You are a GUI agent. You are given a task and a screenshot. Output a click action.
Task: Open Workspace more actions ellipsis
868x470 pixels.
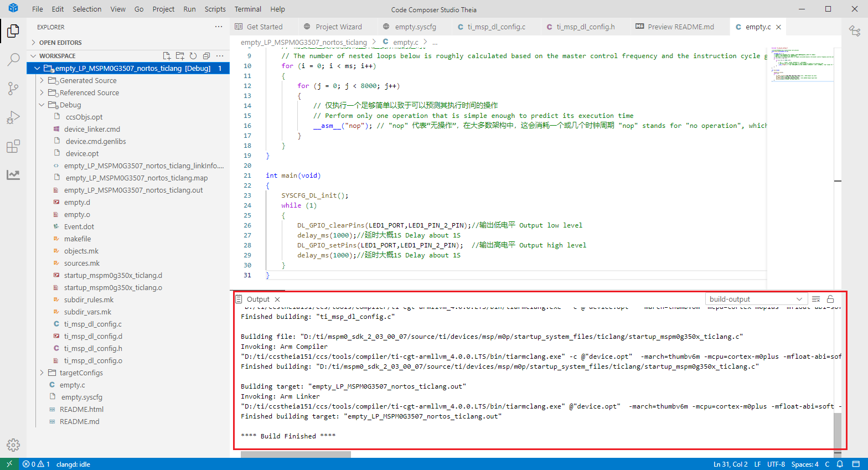click(220, 56)
